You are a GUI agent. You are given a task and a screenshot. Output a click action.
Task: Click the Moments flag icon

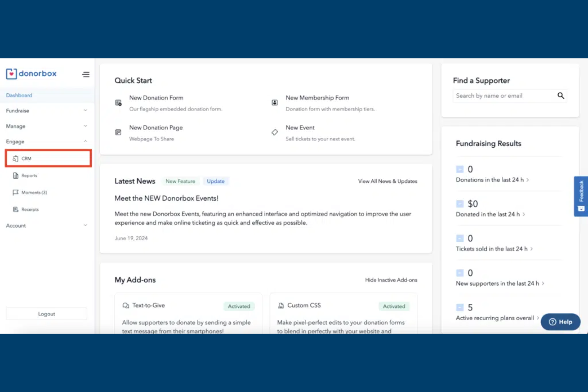pyautogui.click(x=16, y=192)
